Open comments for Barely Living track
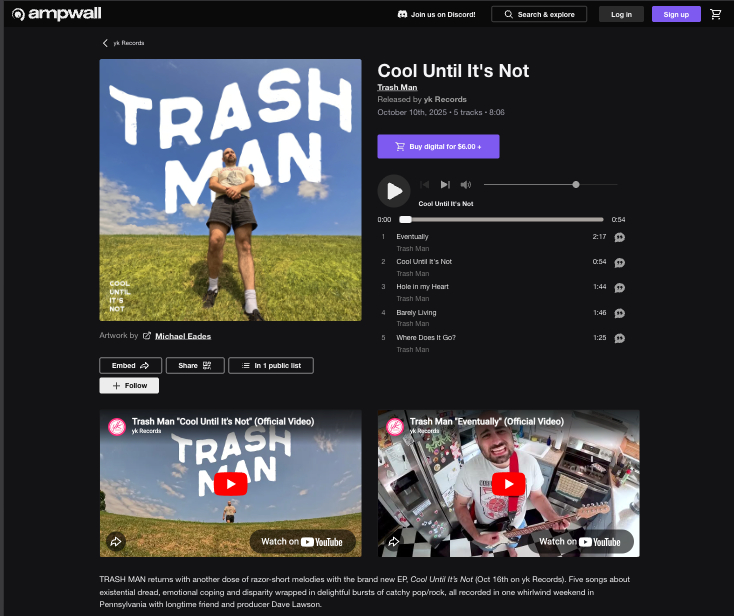The height and width of the screenshot is (616, 734). 619,313
